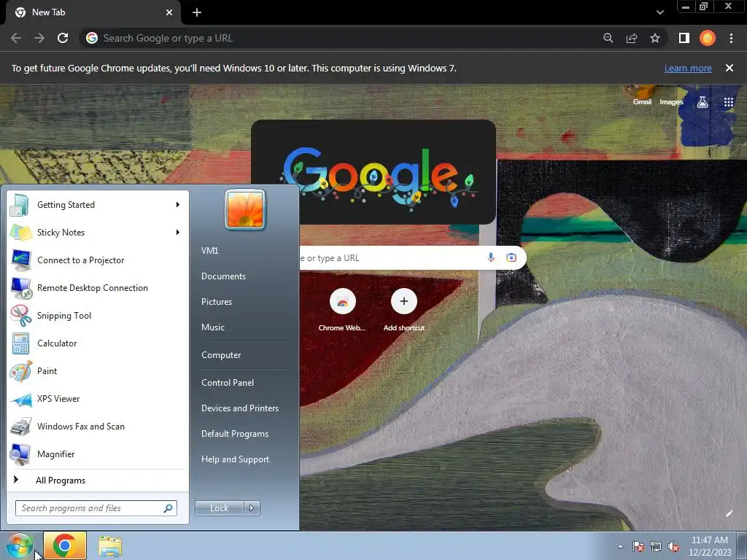Close the New Tab tab
The height and width of the screenshot is (560, 747).
click(x=169, y=12)
